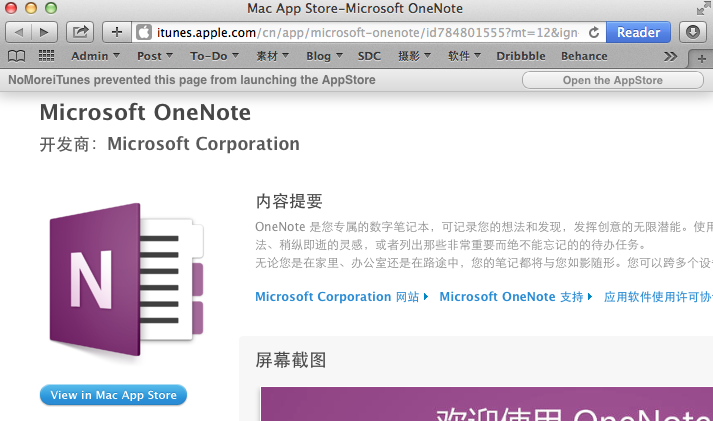The width and height of the screenshot is (713, 421).
Task: Open the Behance bookmark
Action: (584, 56)
